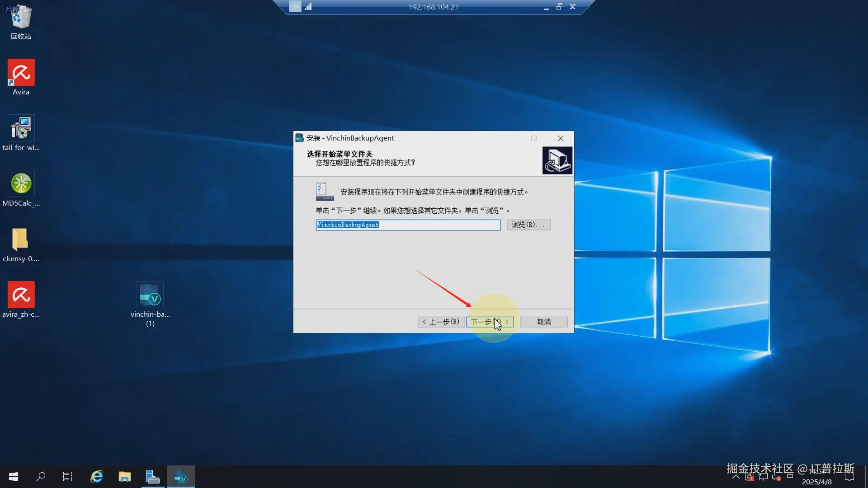Click the Back step button in installer
868x488 pixels.
(441, 322)
